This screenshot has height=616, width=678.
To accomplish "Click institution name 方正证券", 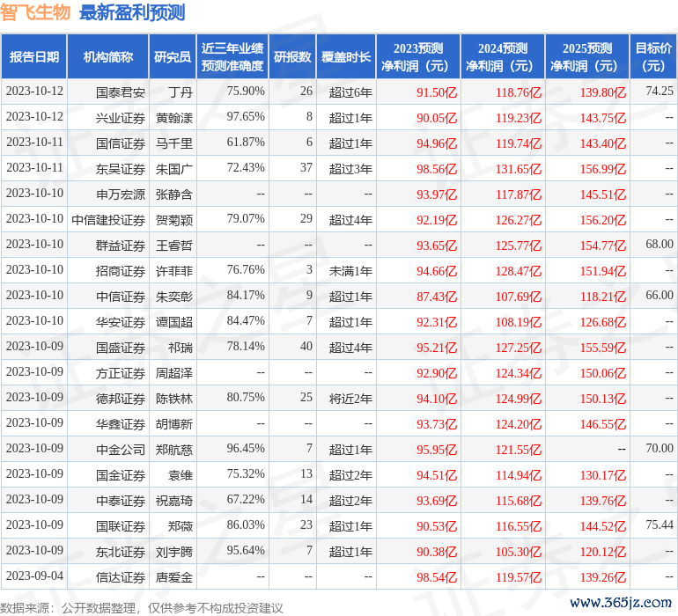I will pos(121,373).
